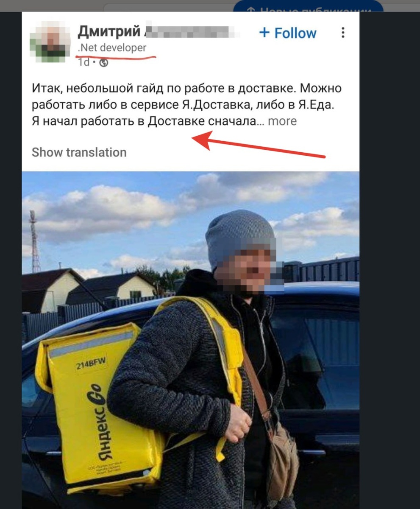Screen dimensions: 420x509
Task: Click the grey knit hat in the photo
Action: (x=239, y=237)
